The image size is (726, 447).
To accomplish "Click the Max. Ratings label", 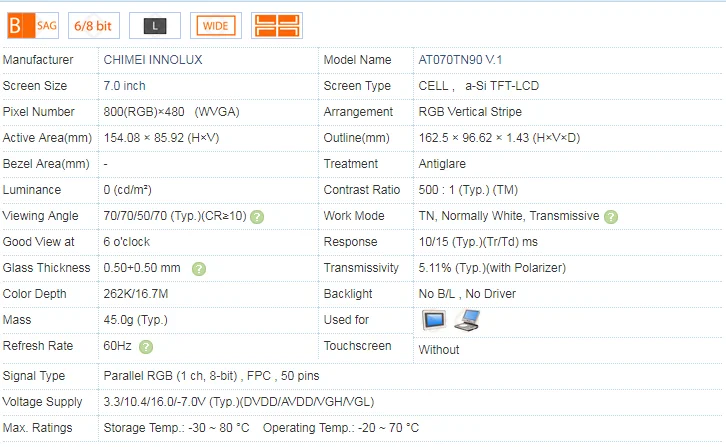I will tap(38, 428).
